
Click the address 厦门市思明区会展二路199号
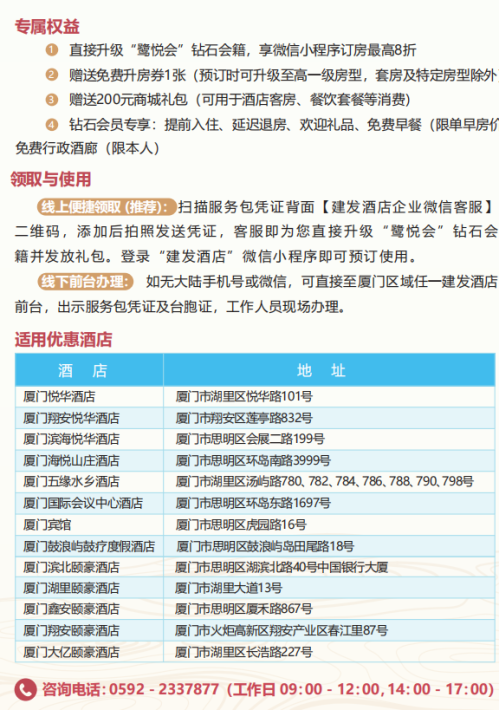pos(250,439)
